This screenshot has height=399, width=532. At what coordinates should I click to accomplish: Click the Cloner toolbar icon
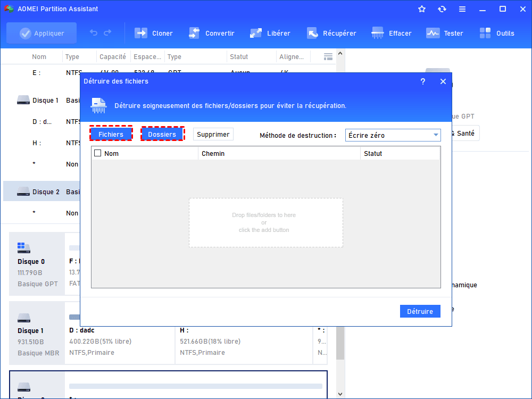(x=141, y=33)
